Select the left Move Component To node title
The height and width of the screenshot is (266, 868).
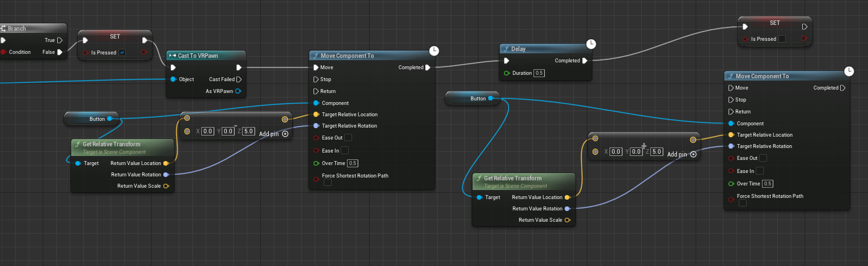tap(347, 56)
